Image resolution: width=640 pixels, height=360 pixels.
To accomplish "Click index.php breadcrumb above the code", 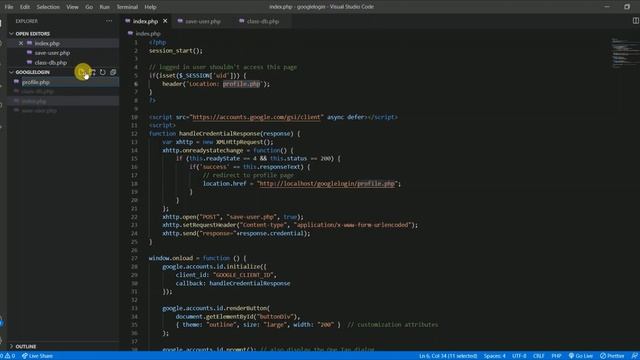I will (148, 33).
